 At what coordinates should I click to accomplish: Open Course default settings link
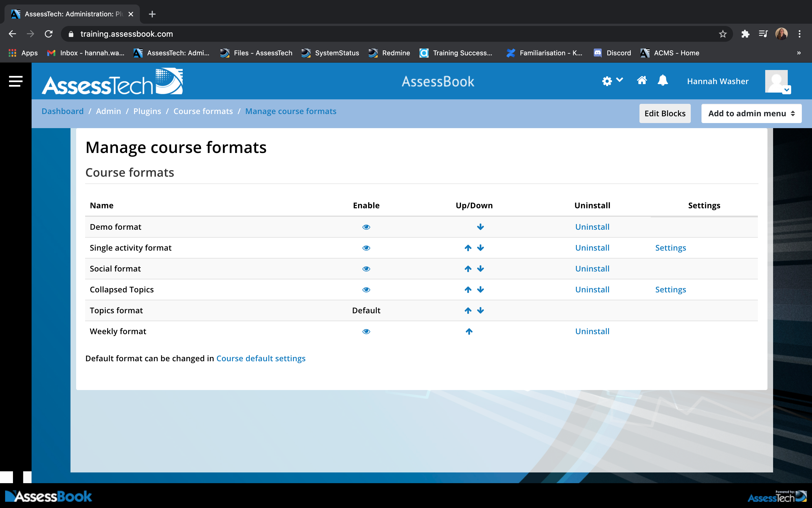261,358
